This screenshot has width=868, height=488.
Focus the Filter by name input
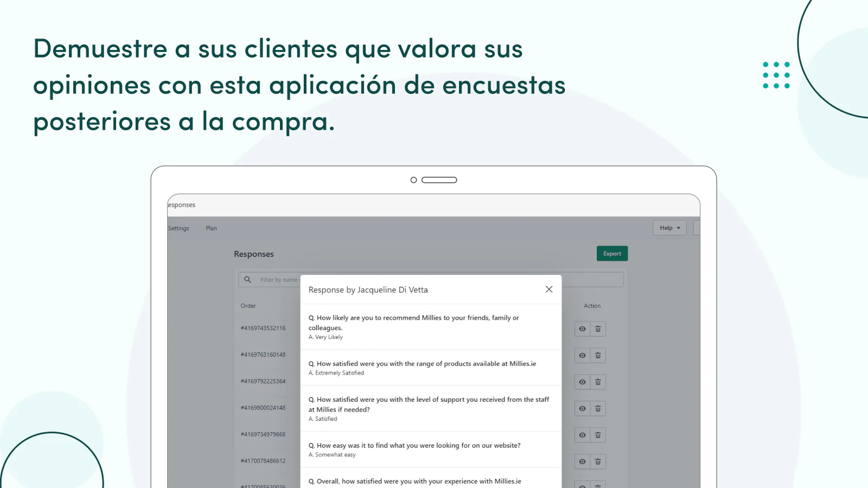(431, 280)
